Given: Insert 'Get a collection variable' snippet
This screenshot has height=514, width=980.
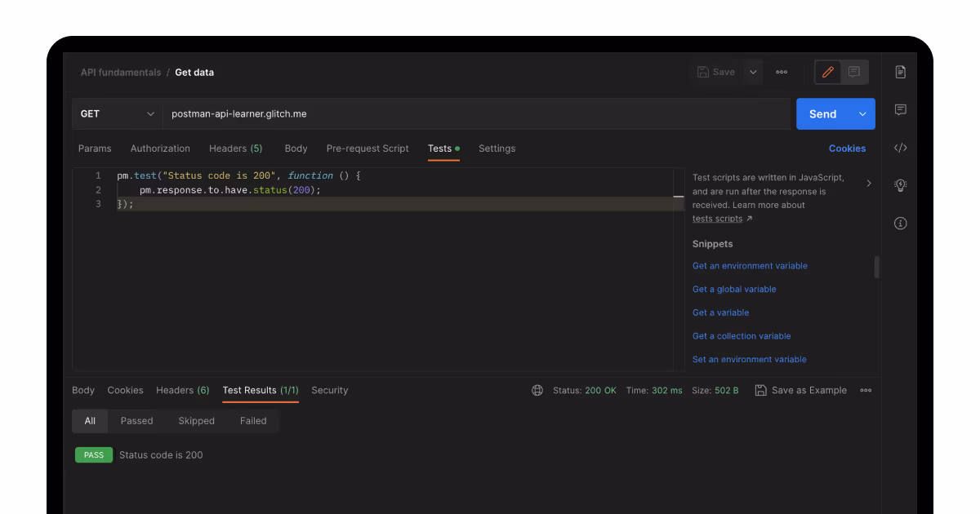Looking at the screenshot, I should (x=742, y=336).
